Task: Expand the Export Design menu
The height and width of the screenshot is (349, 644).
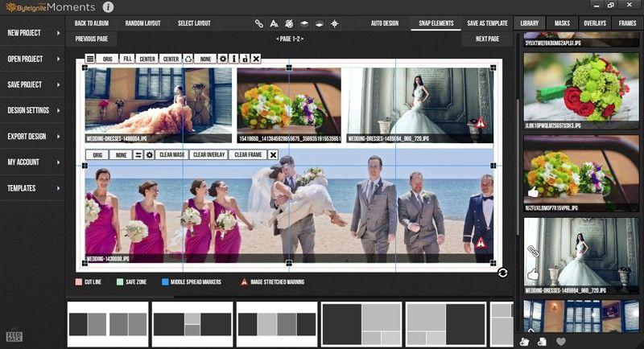Action: click(32, 136)
